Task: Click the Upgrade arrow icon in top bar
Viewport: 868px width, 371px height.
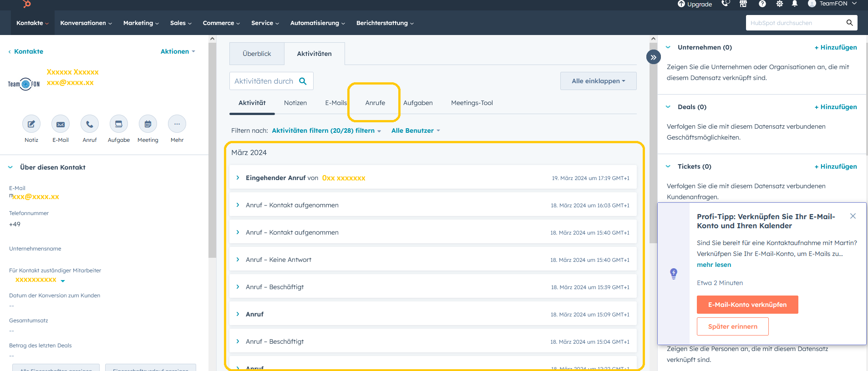Action: (681, 4)
